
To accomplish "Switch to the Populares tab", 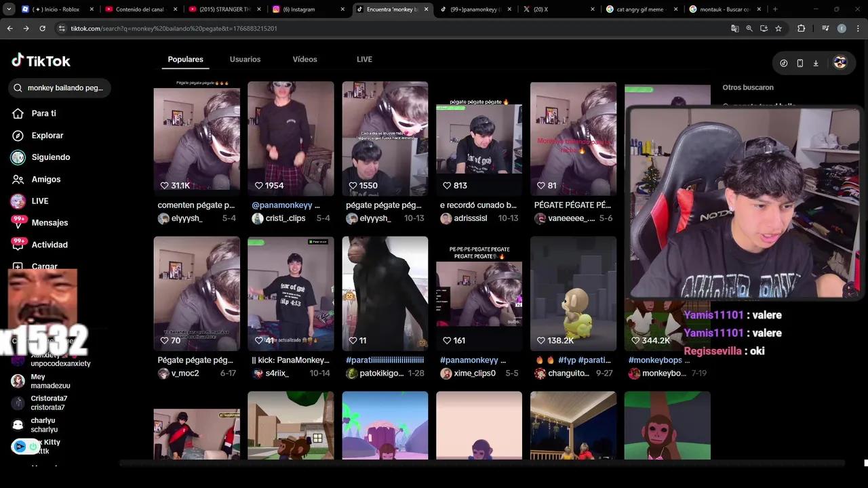I will point(185,60).
